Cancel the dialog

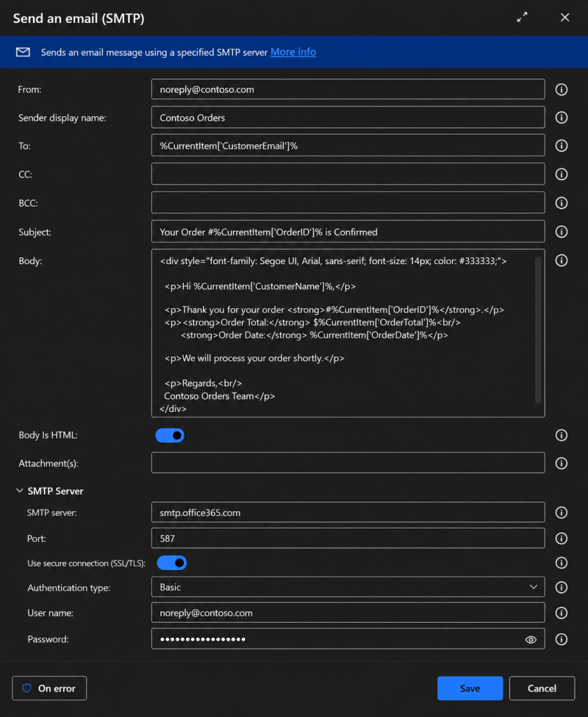542,688
